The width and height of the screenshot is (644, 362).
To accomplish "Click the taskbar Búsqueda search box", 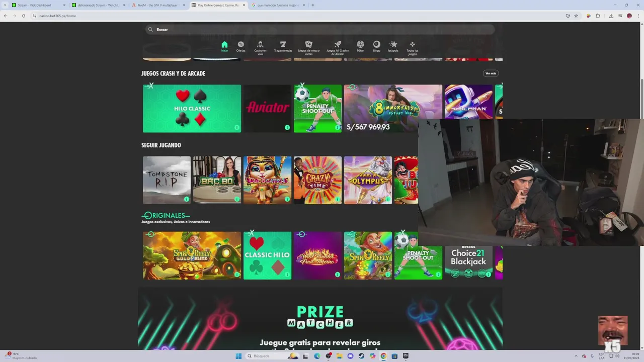I will coord(272,356).
